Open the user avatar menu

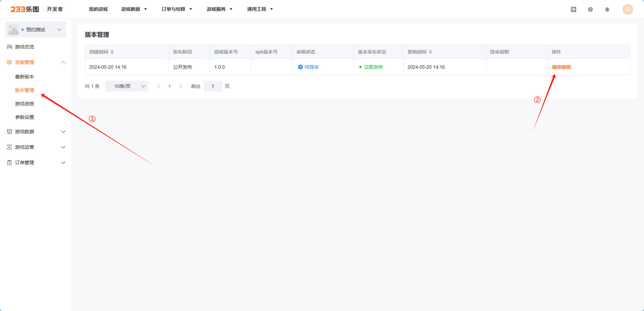628,9
